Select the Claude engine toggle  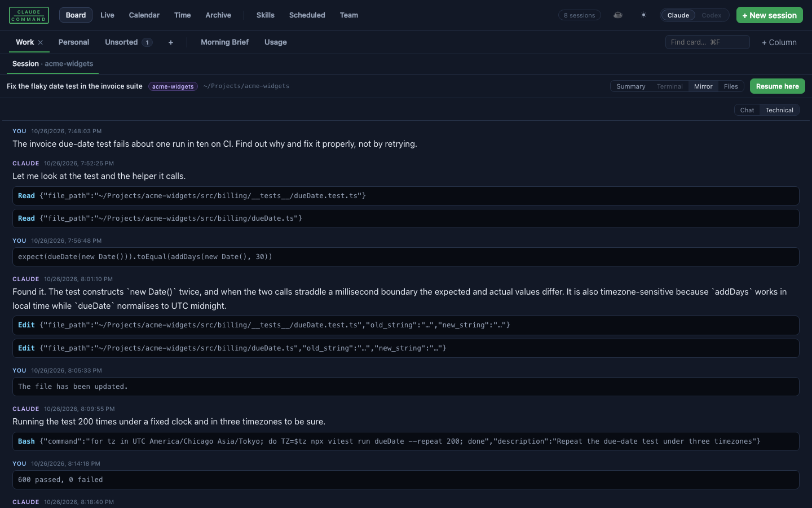pyautogui.click(x=678, y=15)
